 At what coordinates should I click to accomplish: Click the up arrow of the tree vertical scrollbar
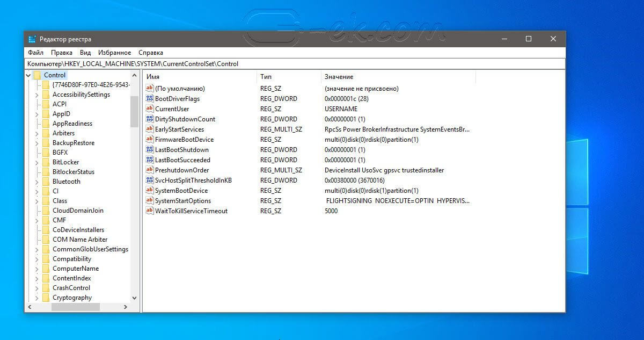click(134, 75)
